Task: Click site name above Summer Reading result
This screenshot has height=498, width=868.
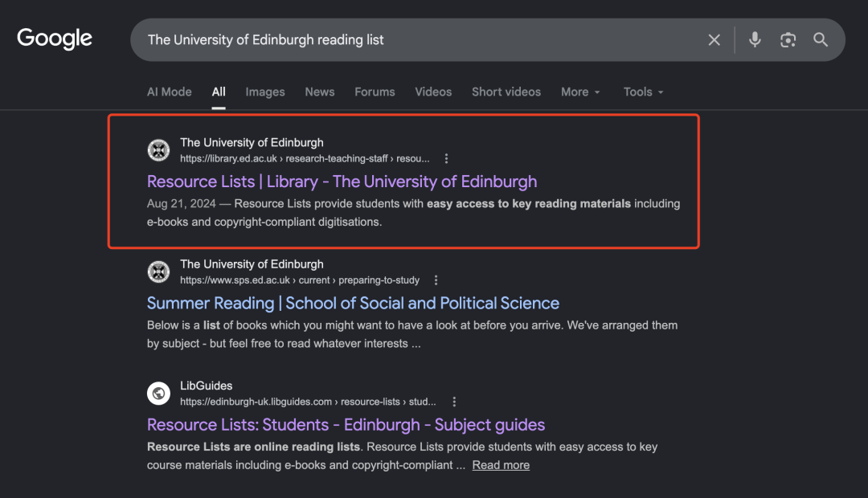Action: point(252,264)
